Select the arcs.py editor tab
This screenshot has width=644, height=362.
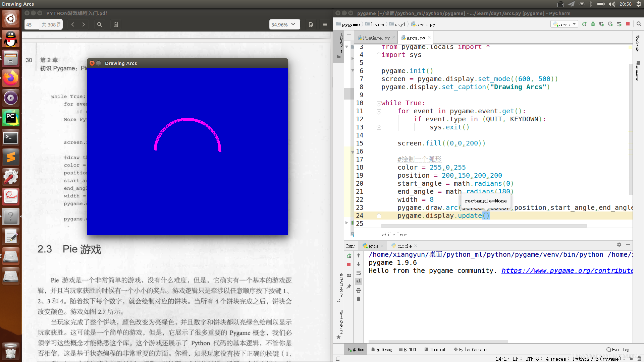pyautogui.click(x=416, y=38)
